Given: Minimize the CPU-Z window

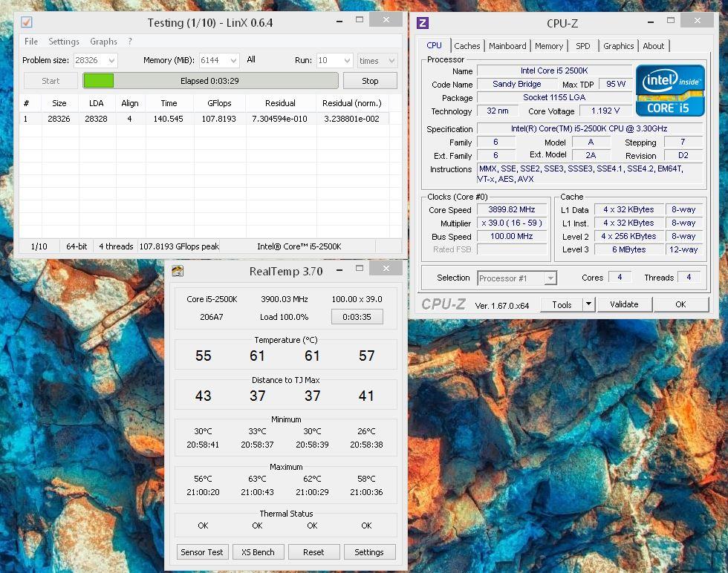Looking at the screenshot, I should 651,22.
